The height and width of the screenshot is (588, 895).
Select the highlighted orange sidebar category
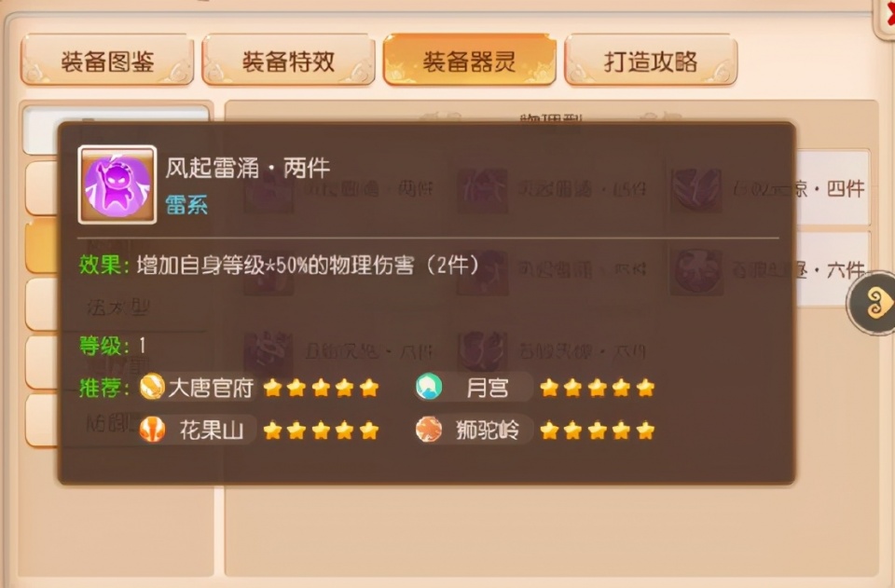43,246
